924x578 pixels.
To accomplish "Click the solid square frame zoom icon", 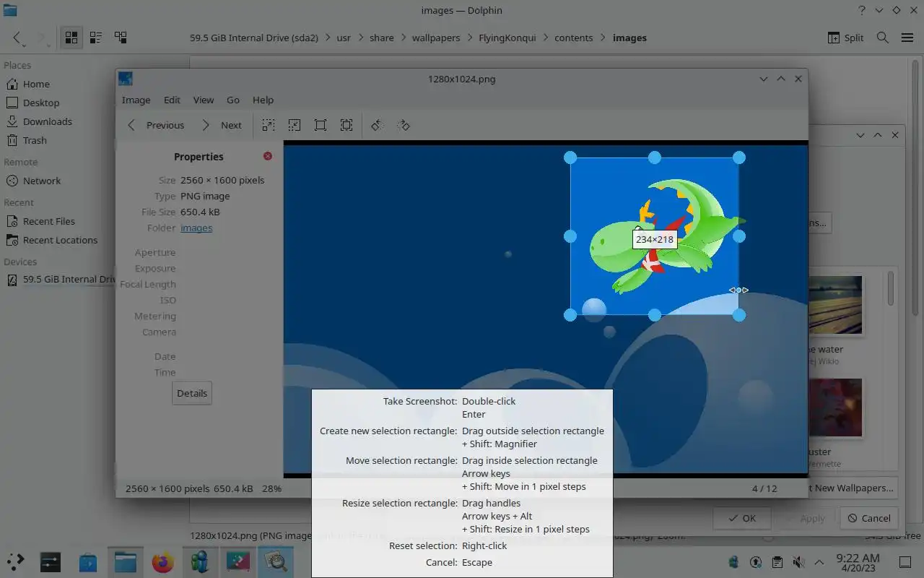I will click(321, 125).
